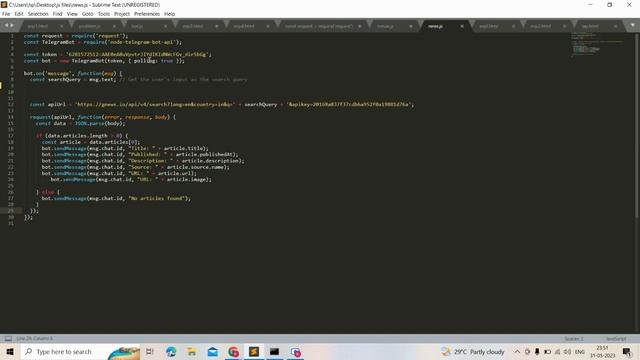The height and width of the screenshot is (360, 640).
Task: Click the tab scroll left arrow
Action: (6, 25)
